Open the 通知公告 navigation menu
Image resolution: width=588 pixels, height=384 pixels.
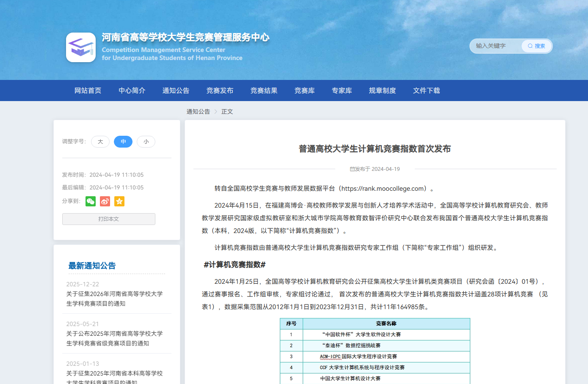176,91
